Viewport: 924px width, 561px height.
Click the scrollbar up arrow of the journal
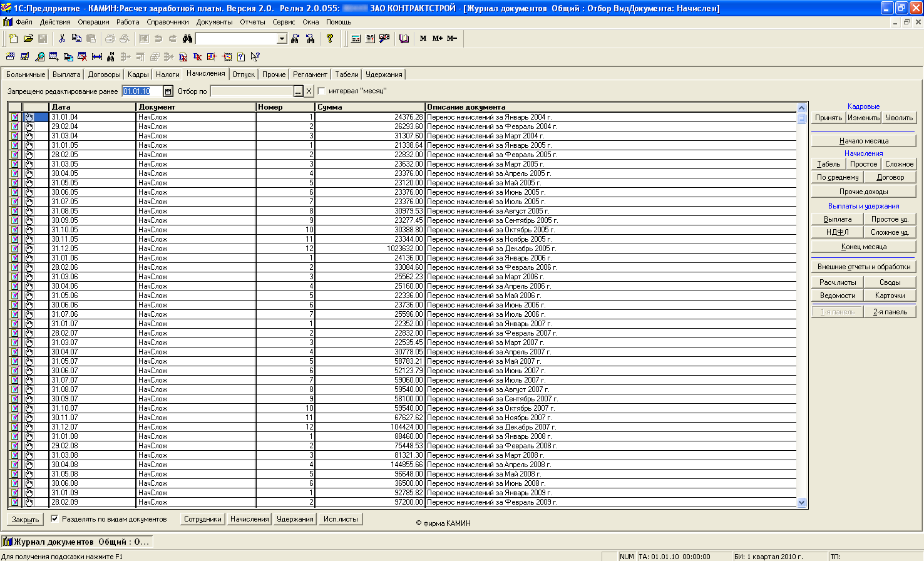click(x=801, y=108)
